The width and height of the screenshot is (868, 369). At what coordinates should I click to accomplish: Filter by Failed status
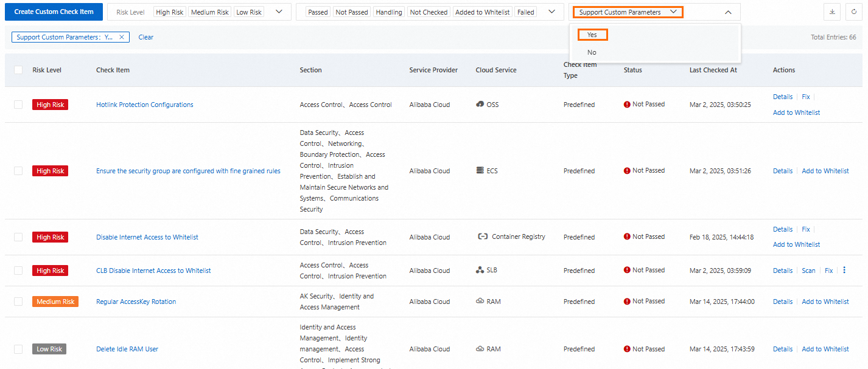pos(526,12)
